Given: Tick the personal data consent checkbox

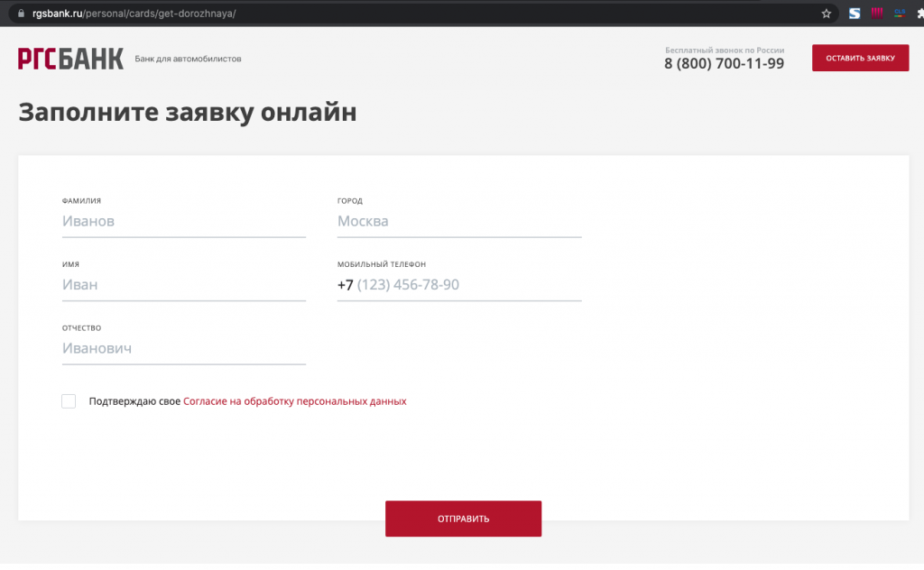Looking at the screenshot, I should (x=69, y=401).
